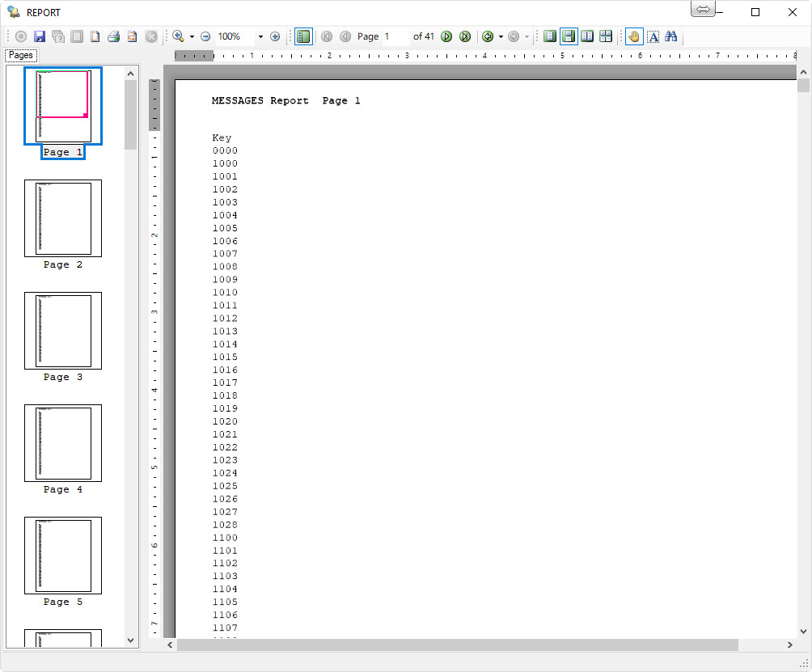Click the REPORT window app icon
Screen dimensions: 812x672
pos(14,12)
